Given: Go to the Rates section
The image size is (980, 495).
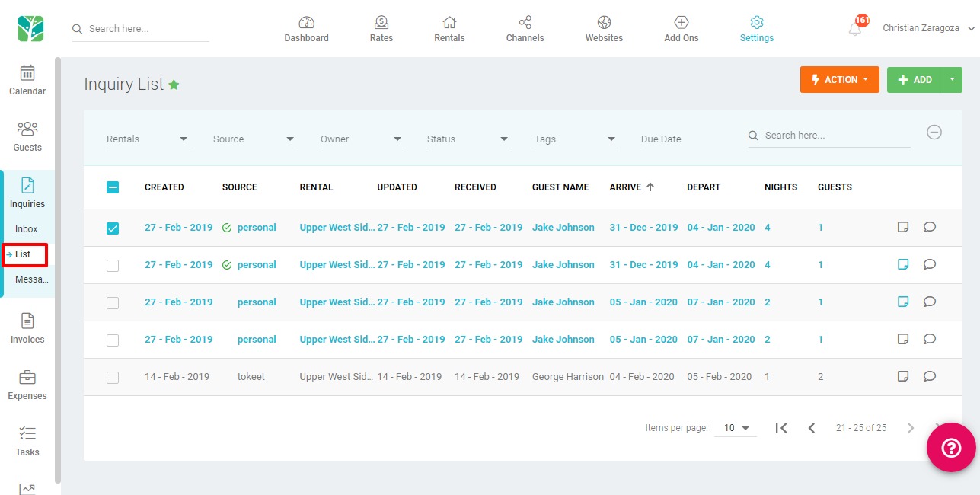Looking at the screenshot, I should click(381, 30).
